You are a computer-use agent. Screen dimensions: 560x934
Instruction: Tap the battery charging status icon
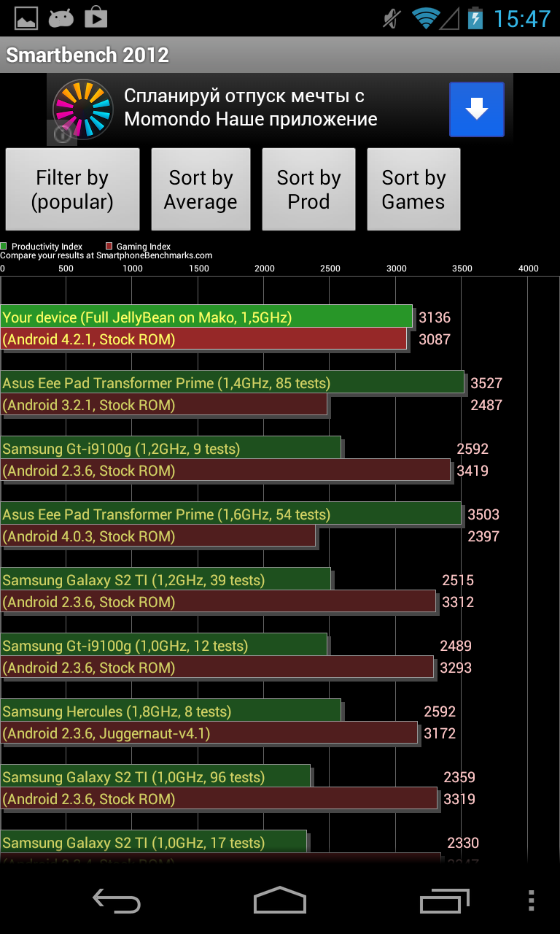point(475,18)
